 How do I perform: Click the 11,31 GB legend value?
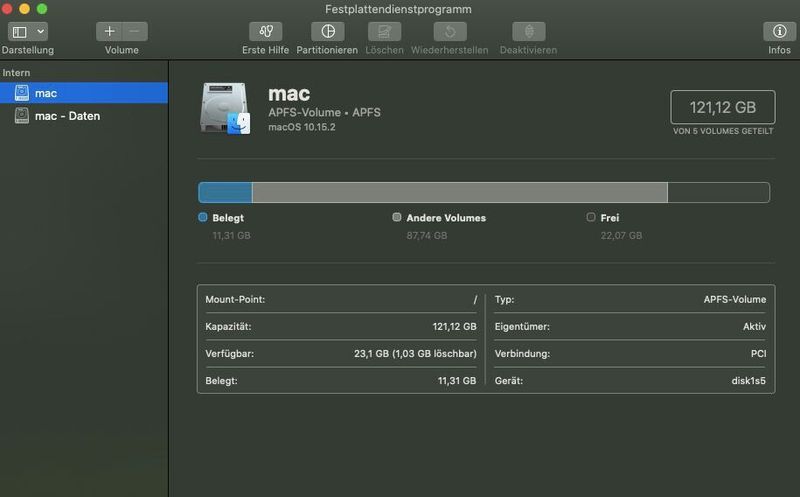pyautogui.click(x=231, y=236)
